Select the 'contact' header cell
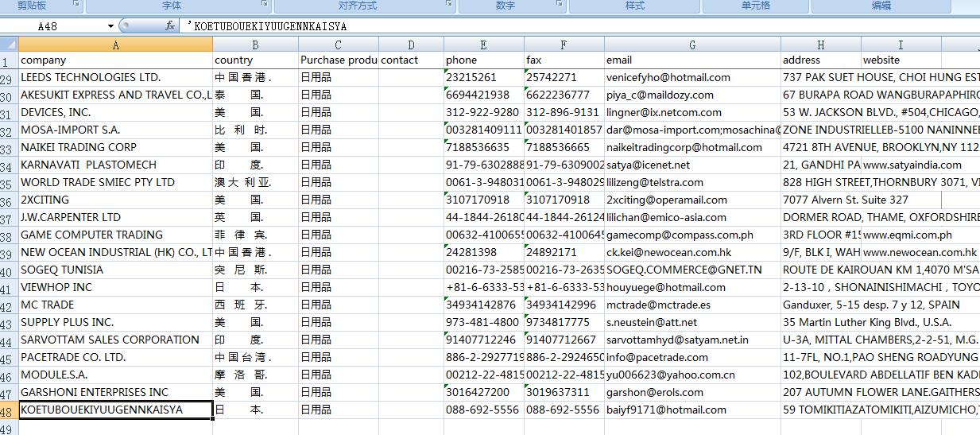This screenshot has width=980, height=435. 411,60
